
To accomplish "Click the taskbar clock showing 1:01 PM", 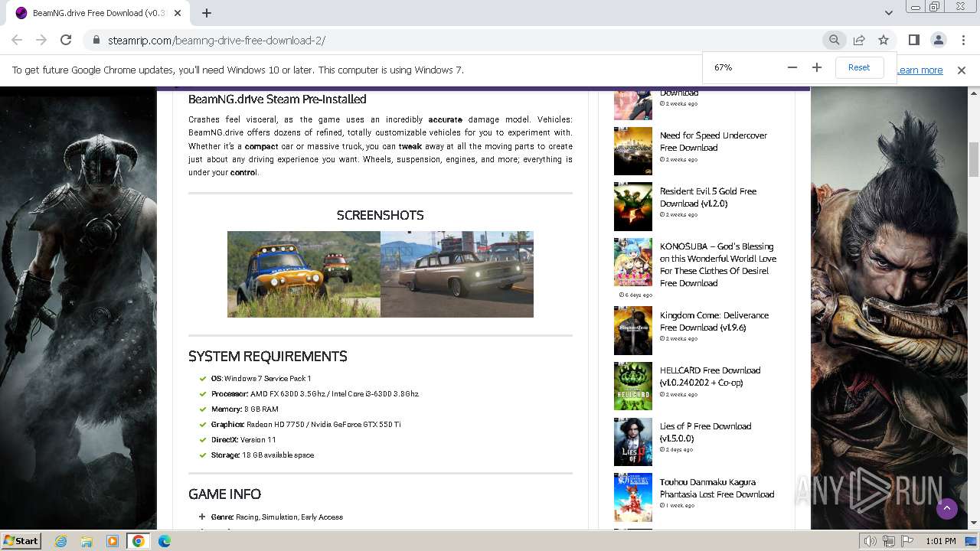I will (940, 541).
